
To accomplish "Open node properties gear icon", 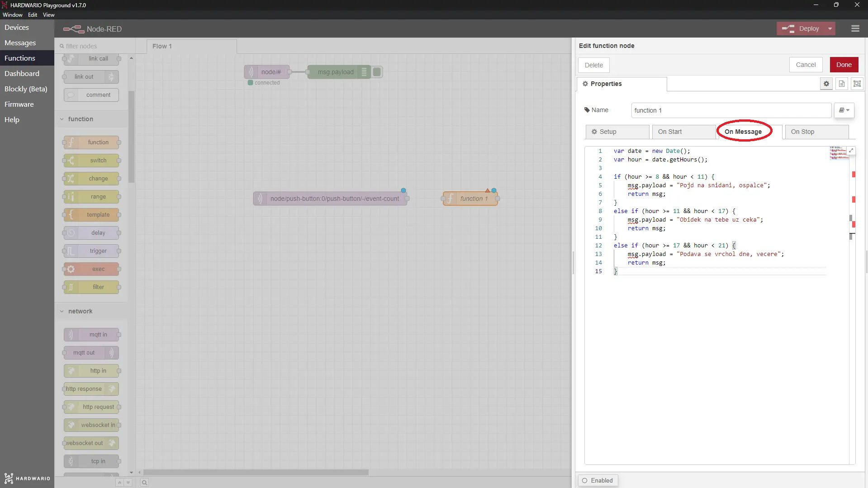I will coord(826,84).
